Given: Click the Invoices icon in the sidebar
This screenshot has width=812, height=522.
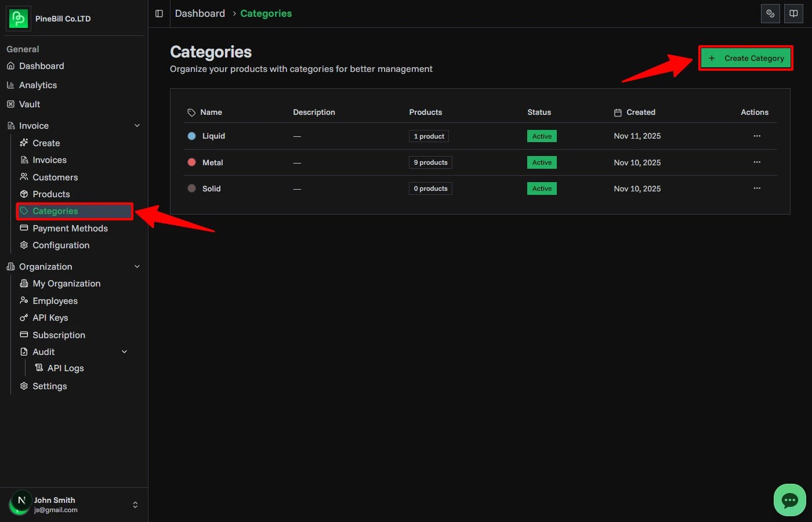Looking at the screenshot, I should pos(25,159).
